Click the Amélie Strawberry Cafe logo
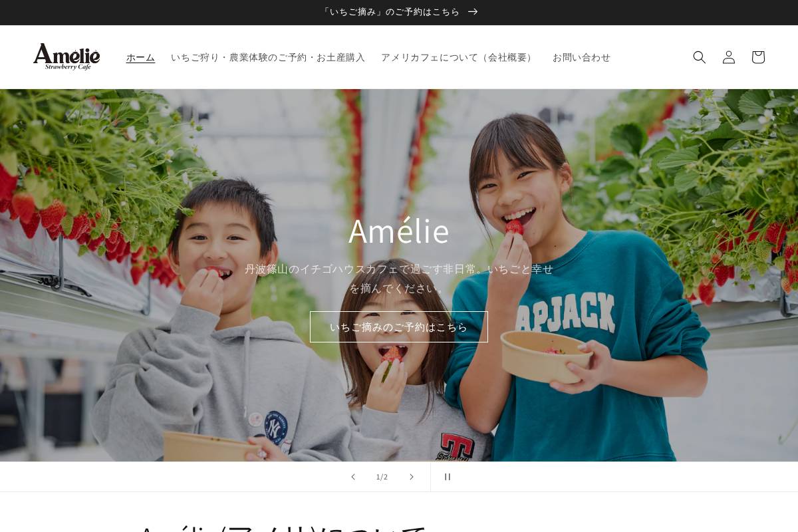 [66, 57]
